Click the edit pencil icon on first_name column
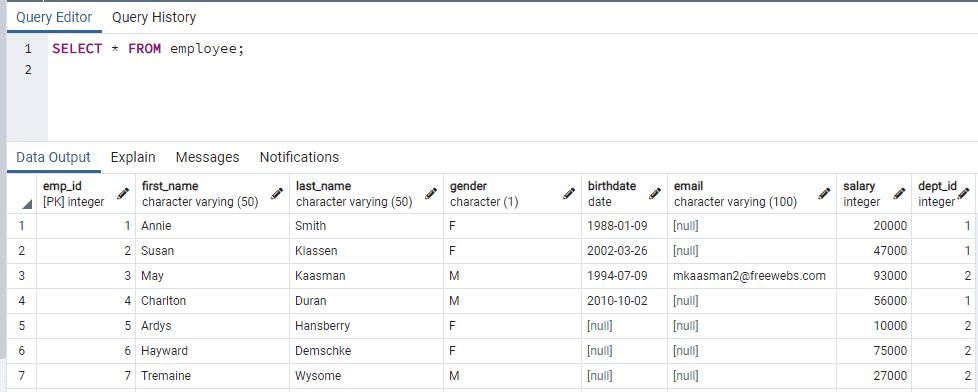Viewport: 978px width, 392px height. click(x=277, y=194)
